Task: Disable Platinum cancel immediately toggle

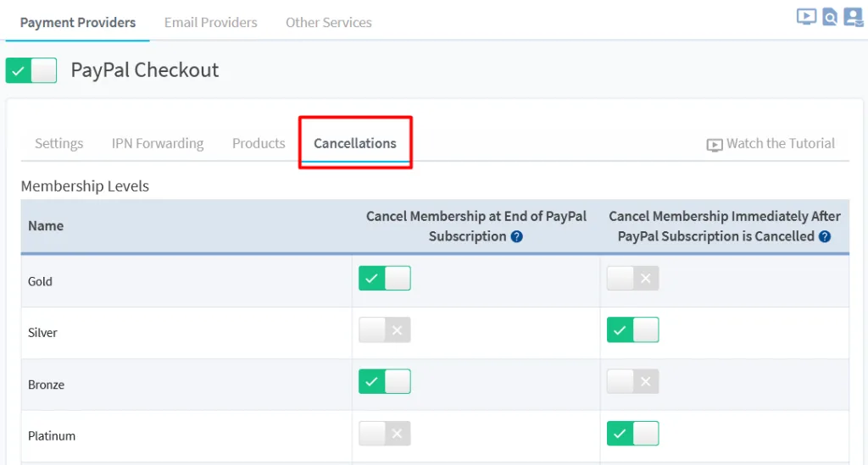Action: tap(632, 434)
